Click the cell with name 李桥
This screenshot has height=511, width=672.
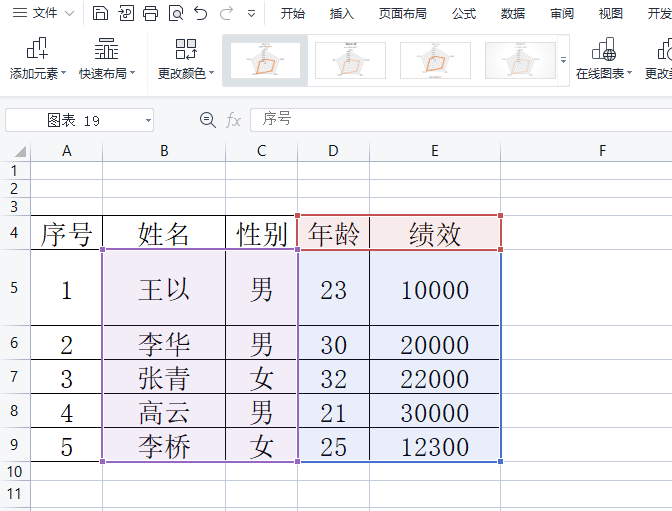[164, 445]
